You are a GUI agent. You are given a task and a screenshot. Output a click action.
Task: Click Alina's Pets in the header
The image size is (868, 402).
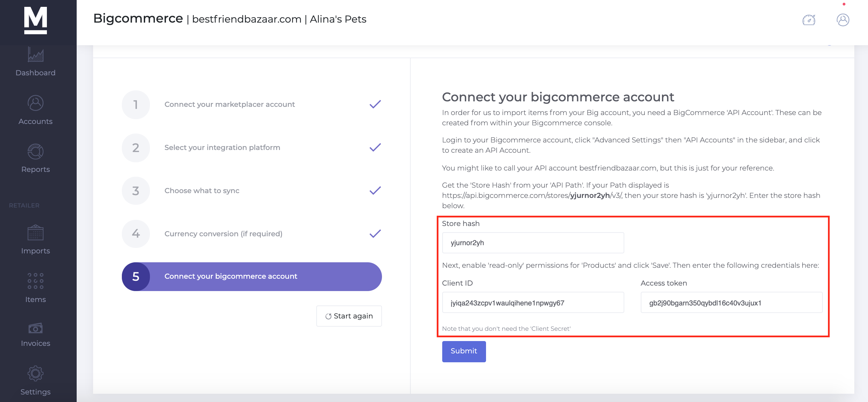(x=338, y=19)
